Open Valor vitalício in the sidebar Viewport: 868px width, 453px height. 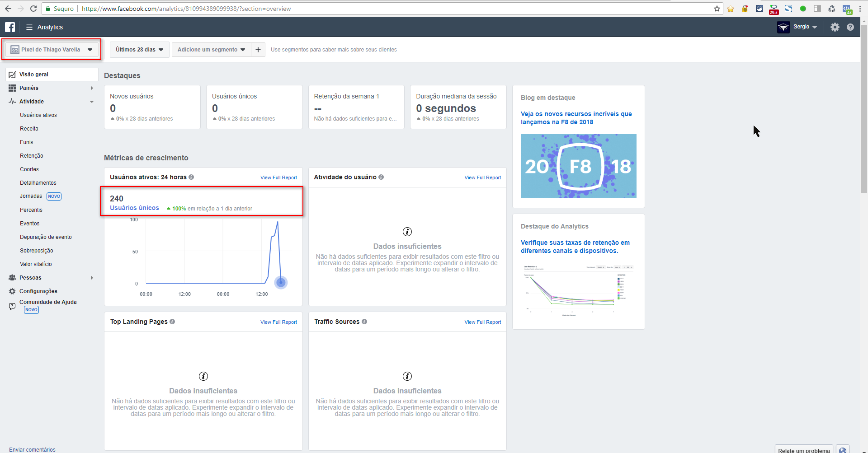click(x=36, y=264)
